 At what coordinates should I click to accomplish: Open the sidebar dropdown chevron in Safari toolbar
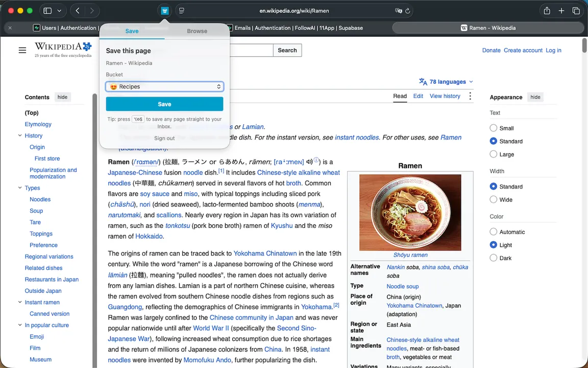click(59, 11)
